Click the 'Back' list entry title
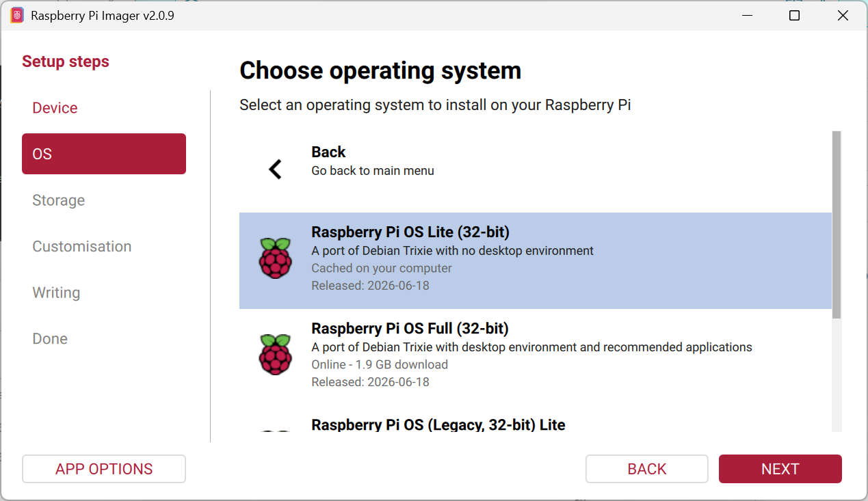 tap(328, 152)
